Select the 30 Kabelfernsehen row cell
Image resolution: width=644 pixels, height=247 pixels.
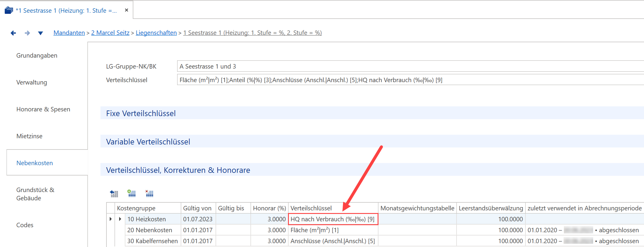(153, 241)
